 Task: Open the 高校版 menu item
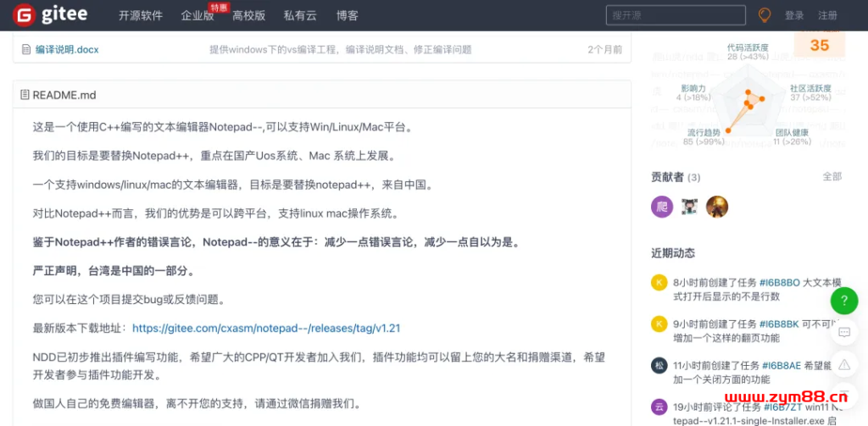[249, 15]
